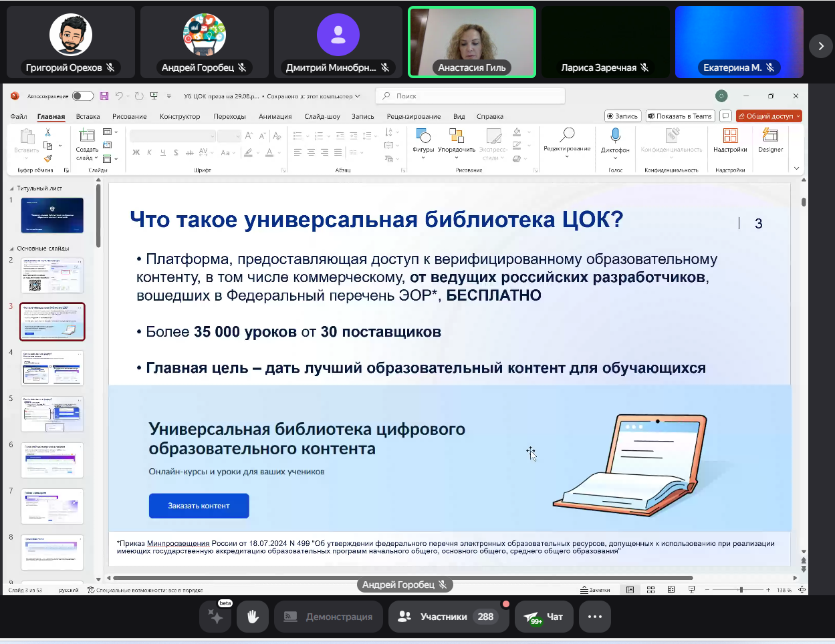Open the Designer tool
This screenshot has height=644, width=835.
click(x=770, y=140)
